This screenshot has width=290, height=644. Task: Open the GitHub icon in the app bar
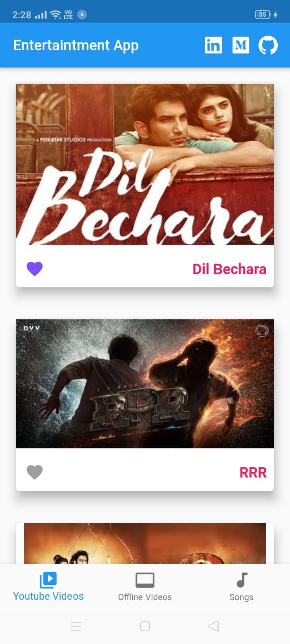(x=268, y=45)
